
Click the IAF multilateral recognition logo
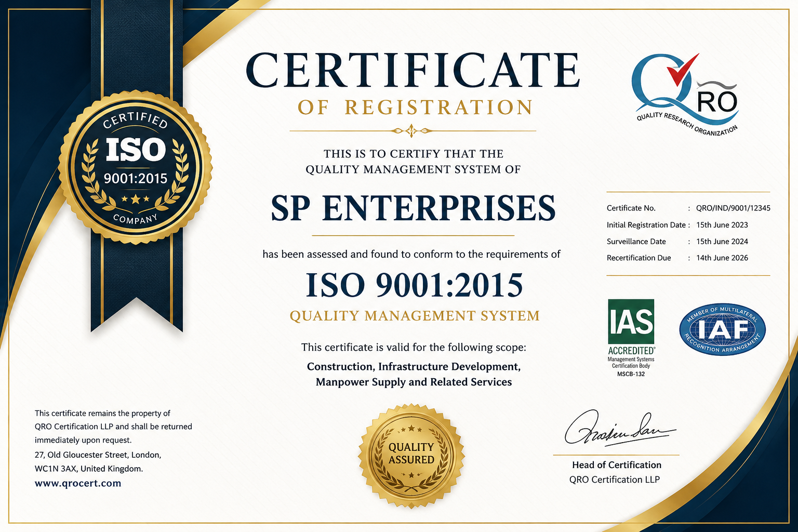722,330
